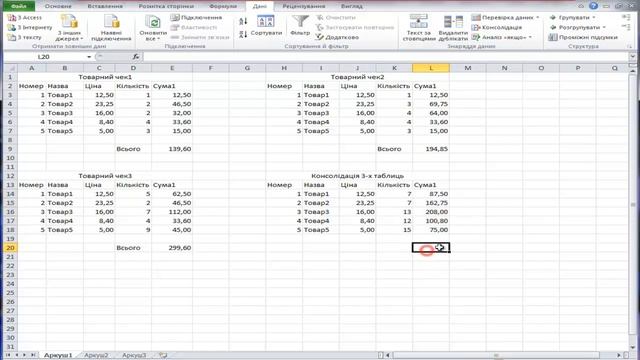The width and height of the screenshot is (640, 360).
Task: Open the Сортувати dialog
Action: [x=266, y=25]
